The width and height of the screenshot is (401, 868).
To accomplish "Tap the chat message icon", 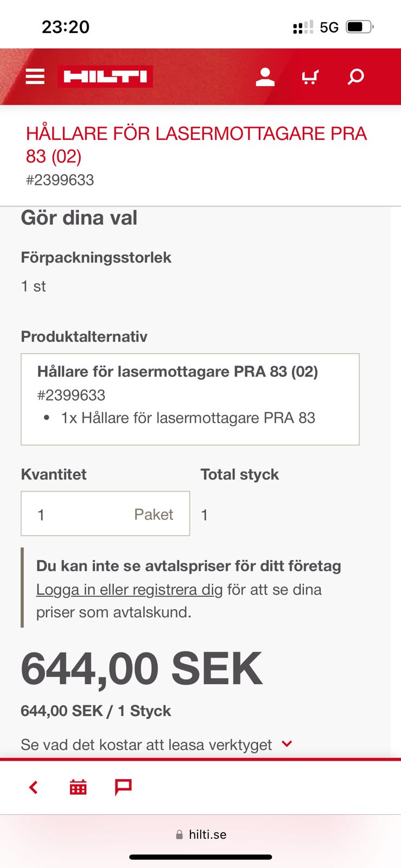I will (123, 787).
